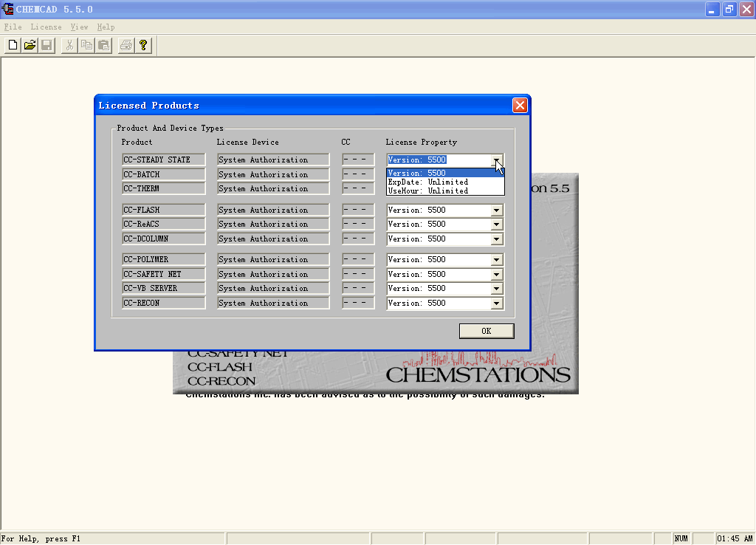
Task: Click the Save disk toolbar icon
Action: point(47,45)
